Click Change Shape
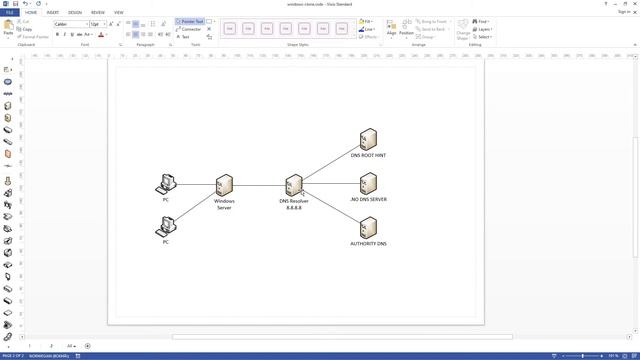The image size is (640, 360). 463,29
